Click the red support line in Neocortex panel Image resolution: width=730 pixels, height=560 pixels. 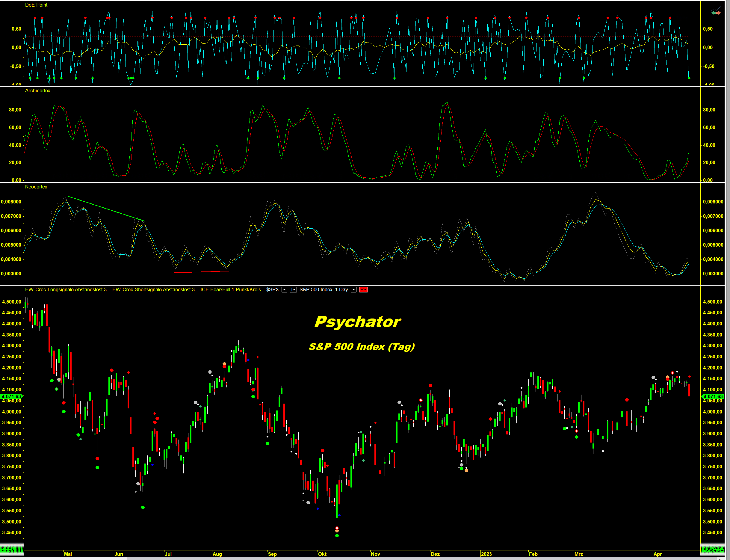(x=201, y=272)
